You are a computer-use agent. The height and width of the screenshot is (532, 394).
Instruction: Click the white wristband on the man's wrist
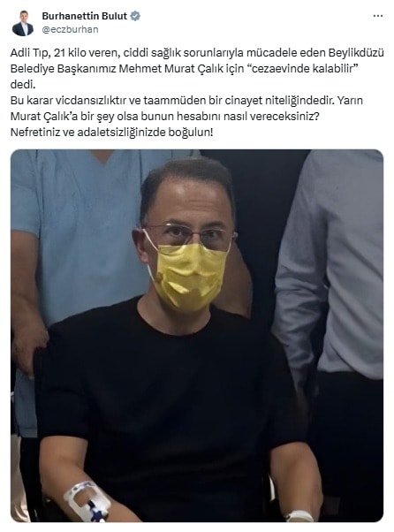300,516
